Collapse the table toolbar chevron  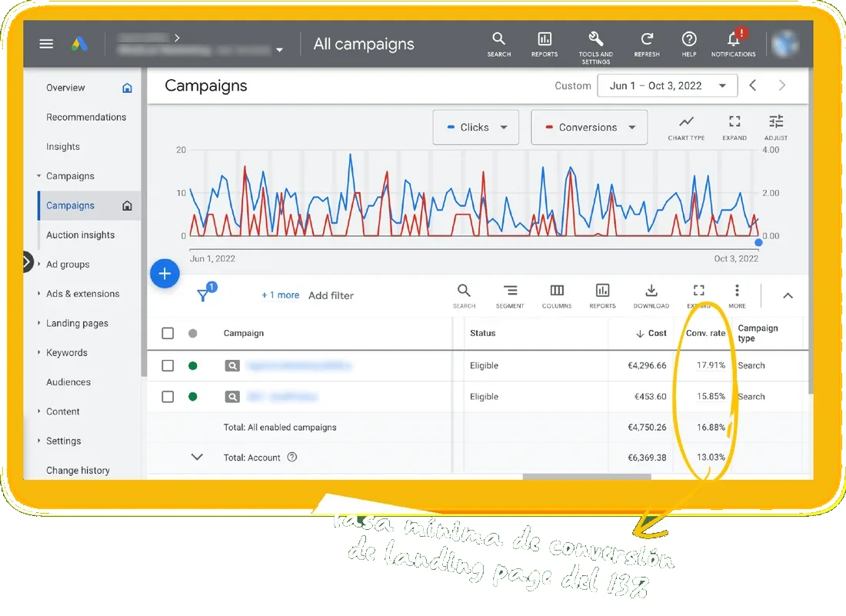coord(788,295)
